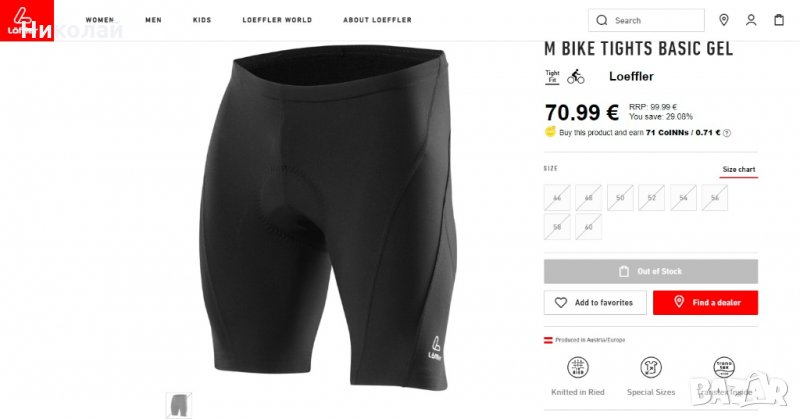This screenshot has height=419, width=800.
Task: Select size 56
Action: [x=715, y=198]
